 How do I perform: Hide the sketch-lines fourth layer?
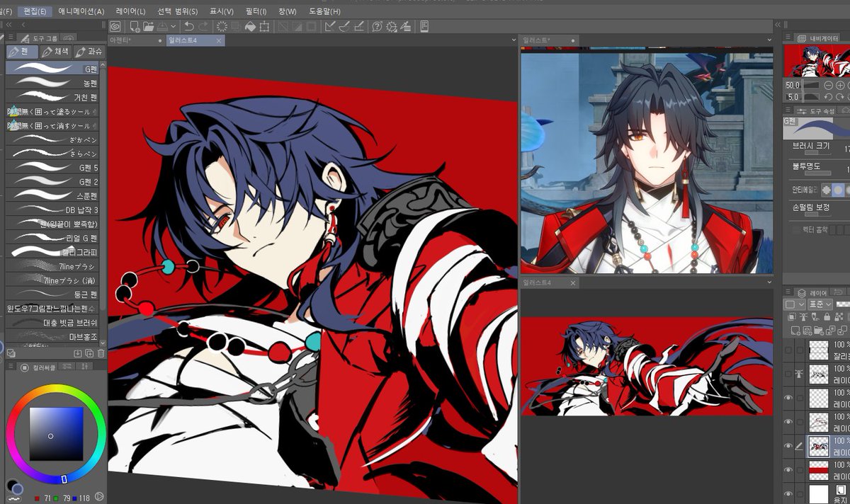tap(788, 422)
